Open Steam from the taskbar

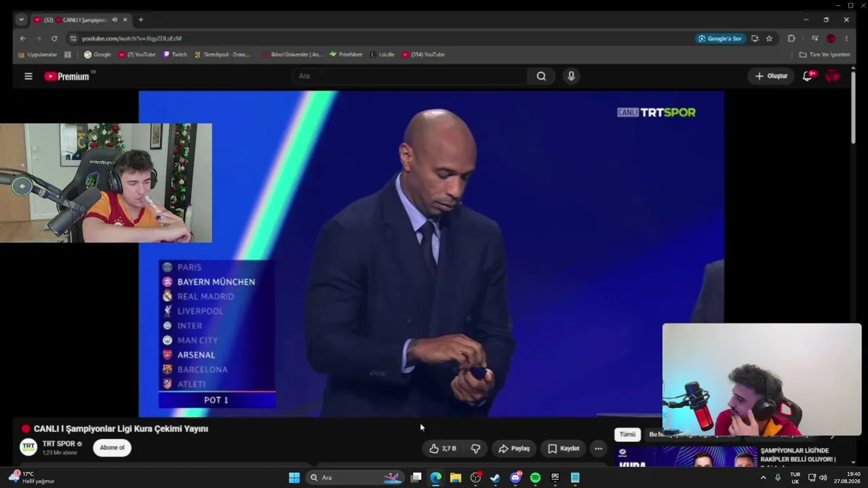[x=495, y=478]
